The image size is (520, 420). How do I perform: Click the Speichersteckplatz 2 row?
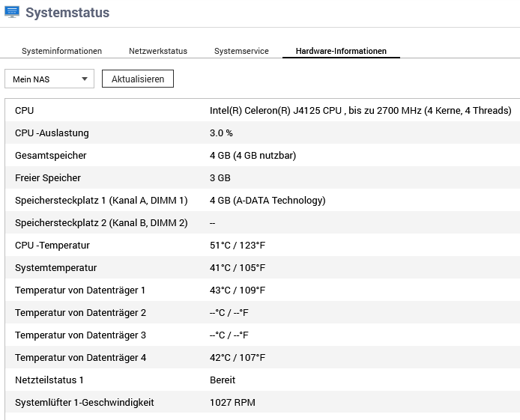[x=262, y=223]
